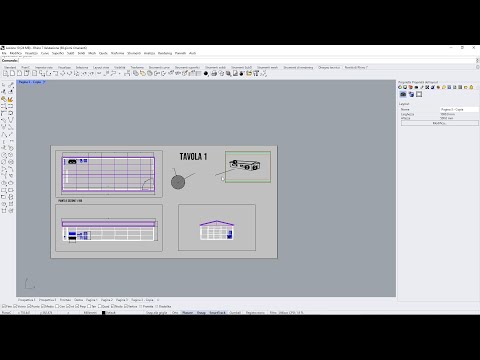Open the Default layer dropdown in status bar

click(x=111, y=313)
